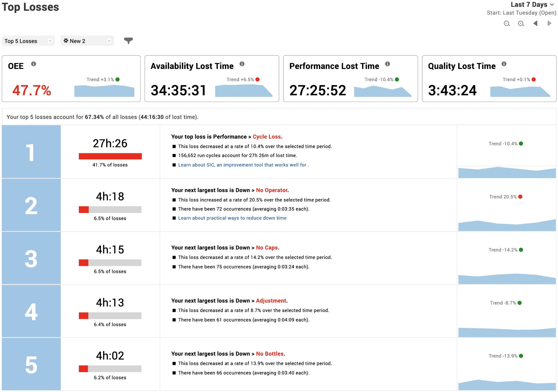The image size is (558, 392).
Task: Click the Top 5 Losses tab menu item
Action: tap(28, 41)
